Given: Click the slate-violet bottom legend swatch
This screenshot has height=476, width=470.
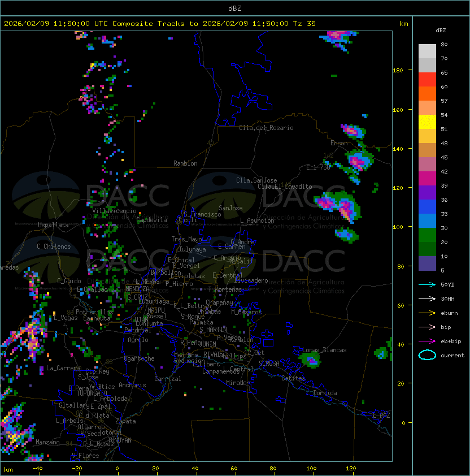Looking at the screenshot, I should tap(427, 263).
